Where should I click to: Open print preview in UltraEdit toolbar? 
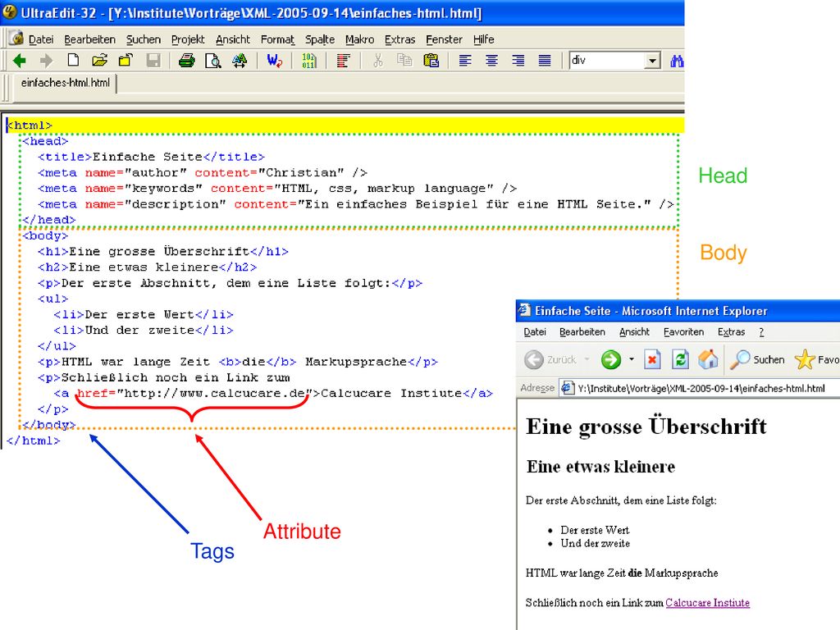pyautogui.click(x=213, y=61)
